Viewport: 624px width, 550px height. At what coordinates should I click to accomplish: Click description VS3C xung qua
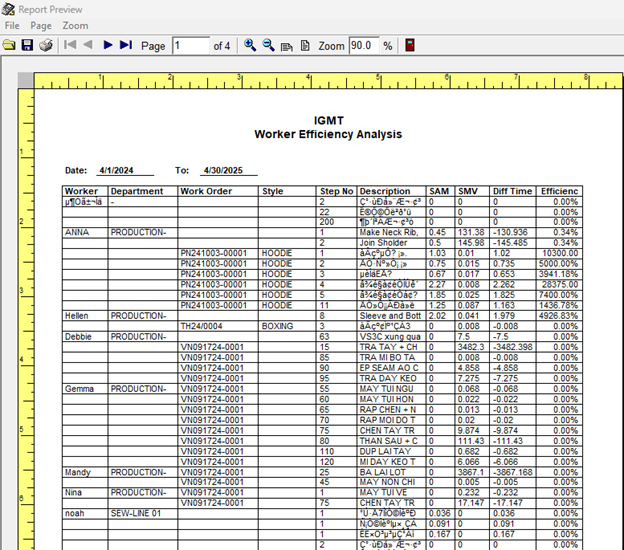[x=390, y=337]
